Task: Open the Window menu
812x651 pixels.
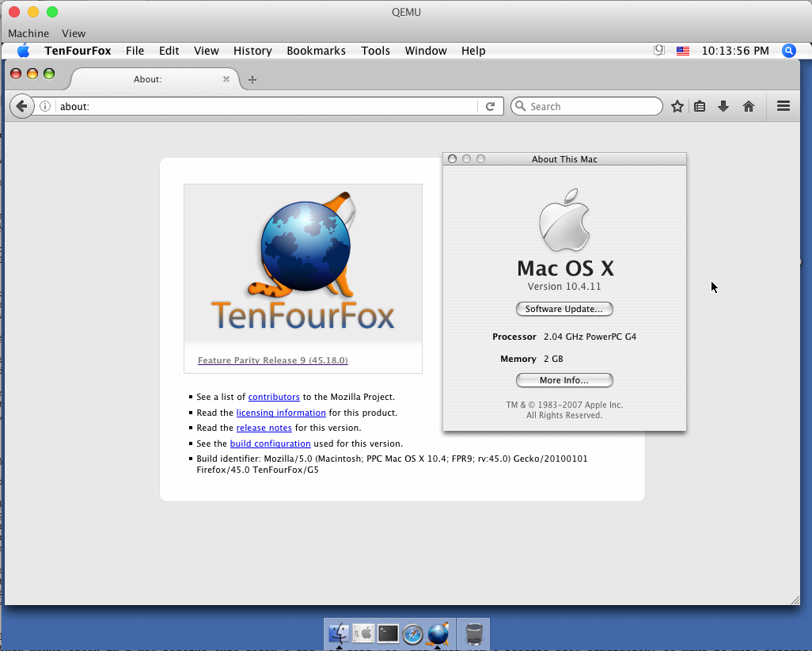Action: 426,51
